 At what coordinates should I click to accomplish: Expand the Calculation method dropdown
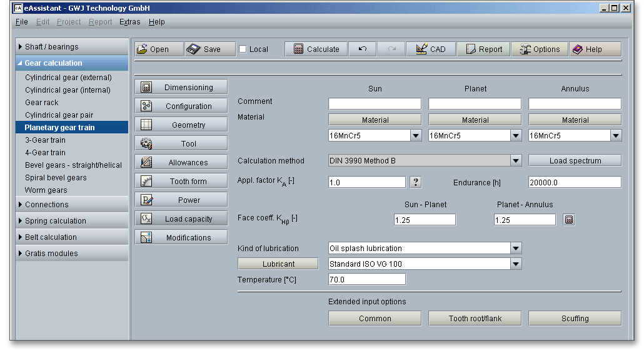(x=515, y=161)
